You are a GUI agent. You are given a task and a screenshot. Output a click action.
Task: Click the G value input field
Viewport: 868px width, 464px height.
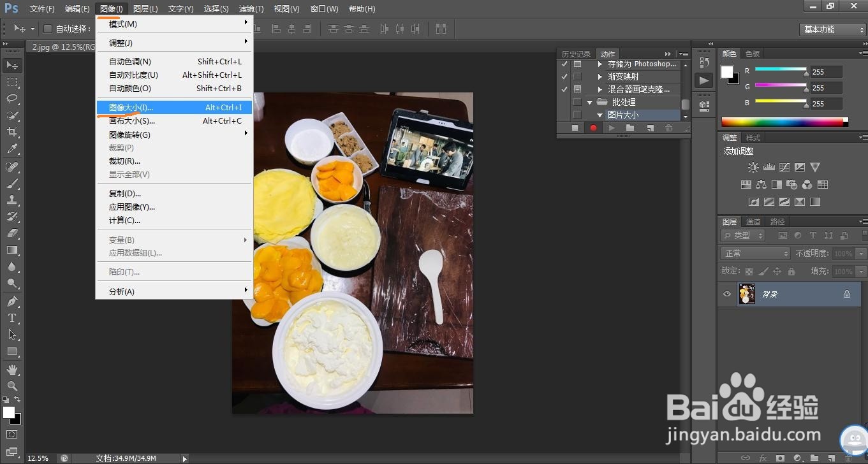pos(827,88)
